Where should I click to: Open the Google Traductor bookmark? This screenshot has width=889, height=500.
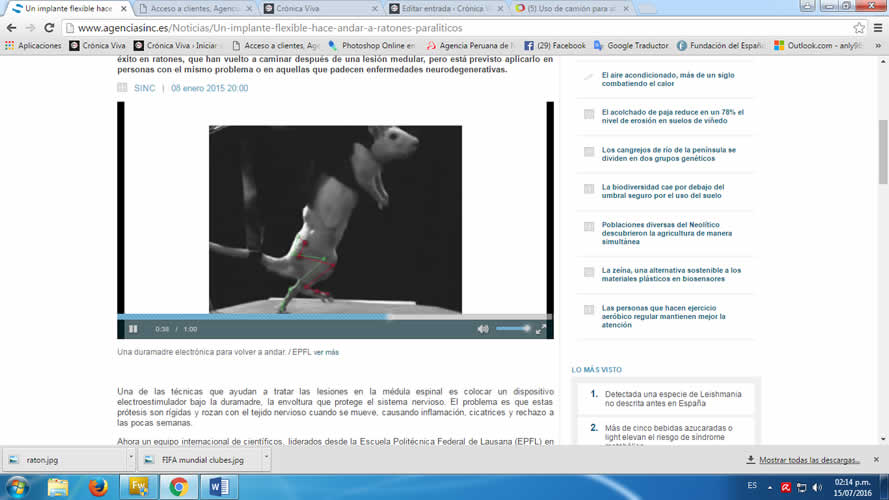(631, 45)
